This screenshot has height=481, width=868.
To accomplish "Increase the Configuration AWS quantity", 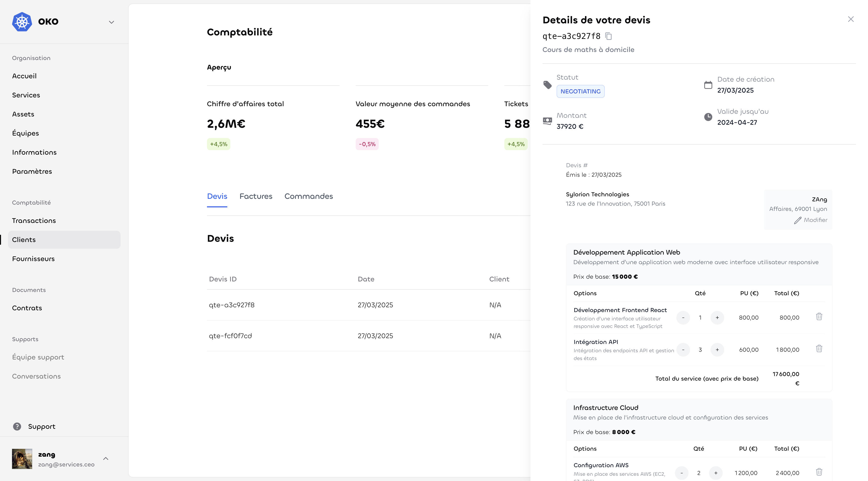I will (716, 473).
